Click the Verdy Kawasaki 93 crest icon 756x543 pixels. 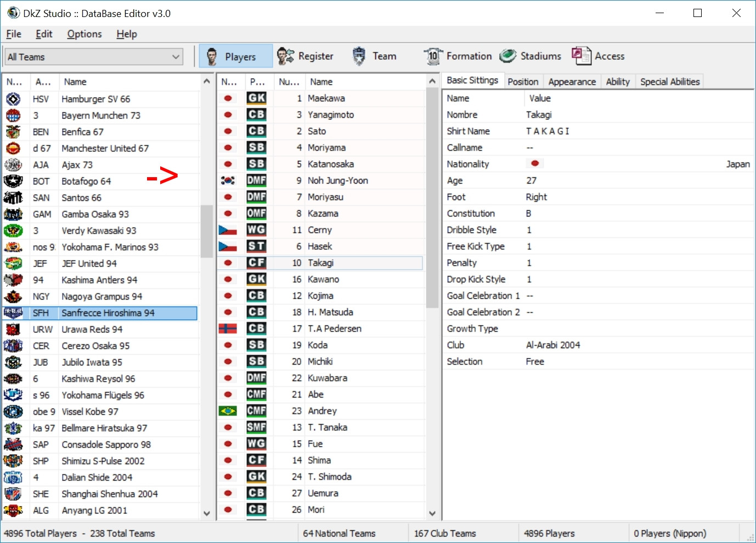[x=13, y=231]
